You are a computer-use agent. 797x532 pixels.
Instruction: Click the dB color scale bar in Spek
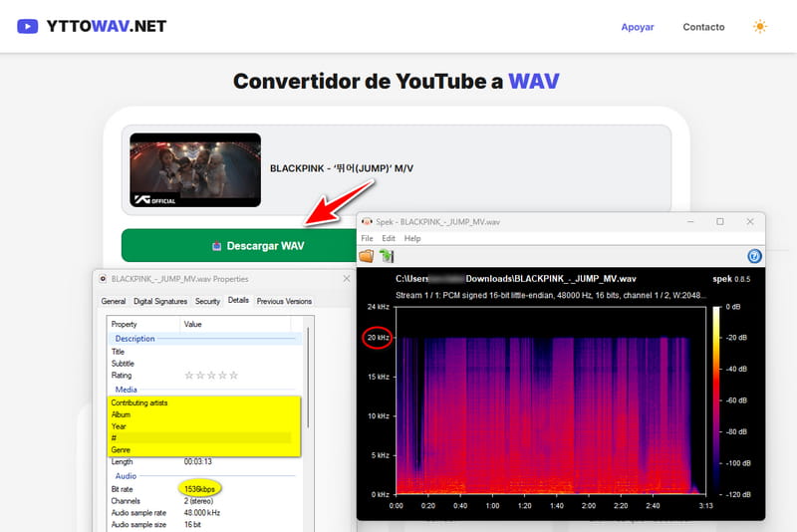point(716,400)
